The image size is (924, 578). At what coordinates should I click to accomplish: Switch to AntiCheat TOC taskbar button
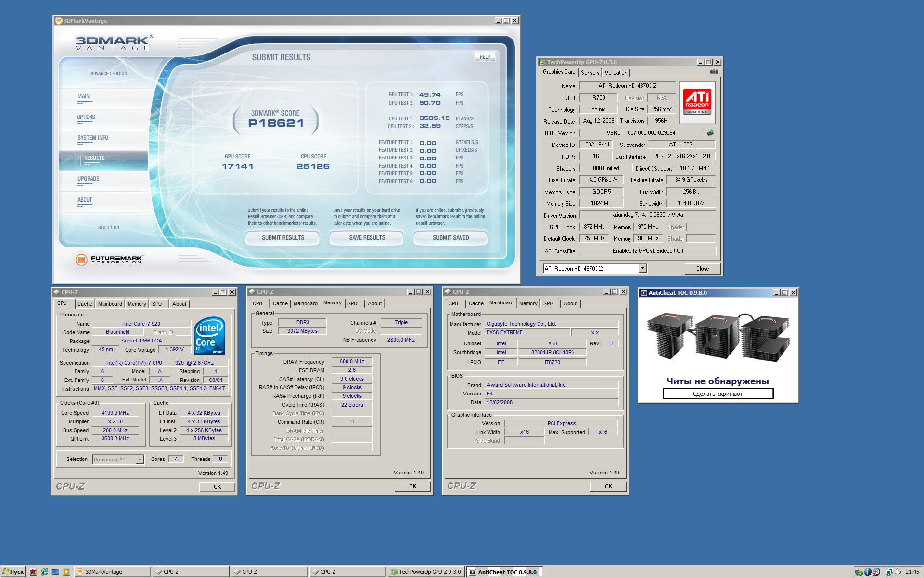pos(505,572)
